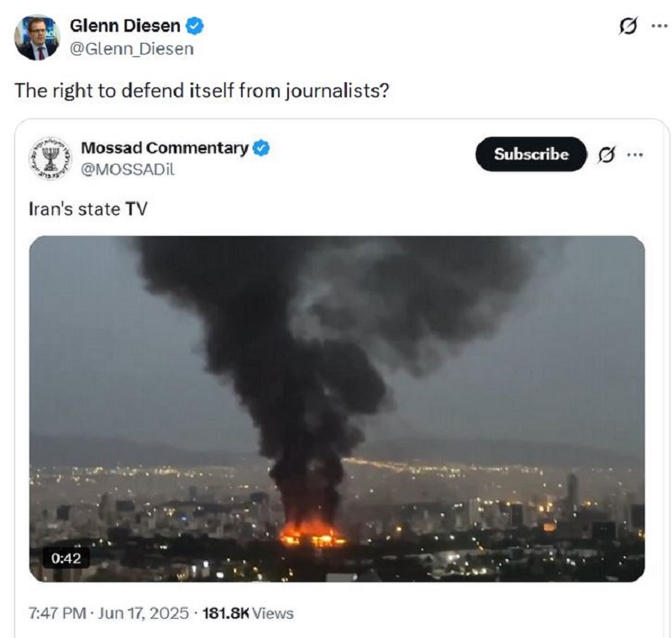672x638 pixels.
Task: Open the Glenn Diesen display name link
Action: (x=124, y=26)
